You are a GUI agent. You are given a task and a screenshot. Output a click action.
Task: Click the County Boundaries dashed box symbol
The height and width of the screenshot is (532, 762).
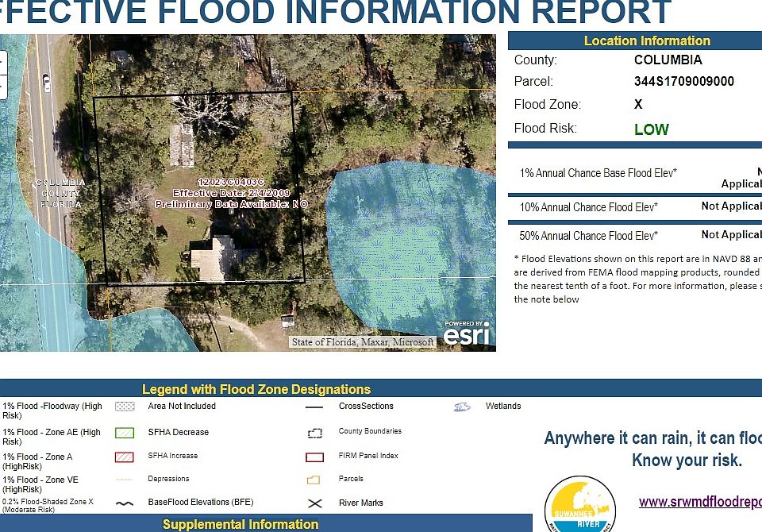point(315,433)
